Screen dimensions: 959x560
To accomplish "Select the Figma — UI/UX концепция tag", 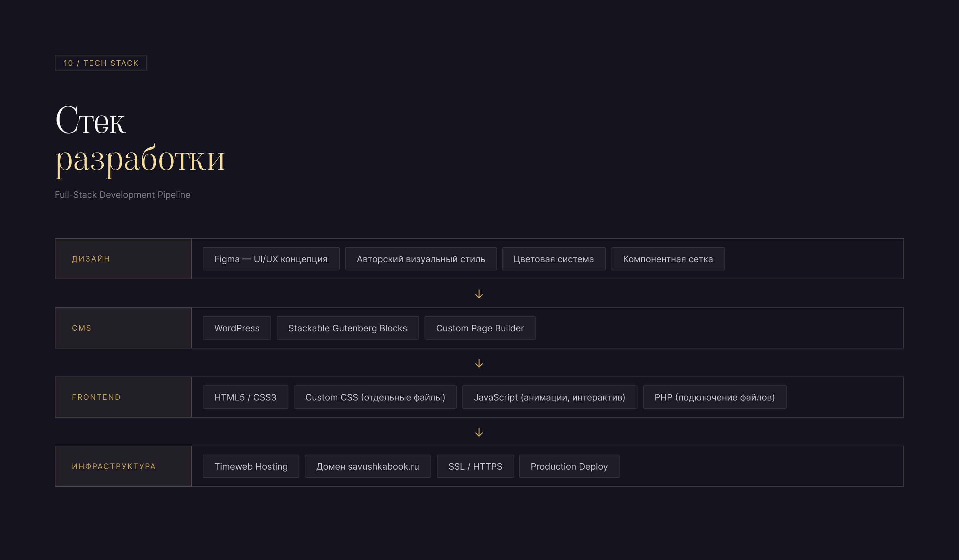I will 270,259.
